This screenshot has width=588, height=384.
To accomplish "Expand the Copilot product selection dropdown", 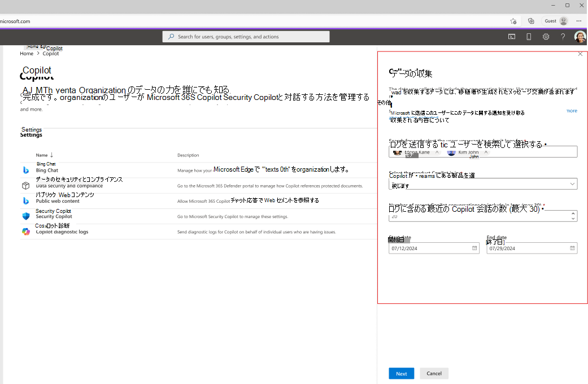I will click(572, 184).
